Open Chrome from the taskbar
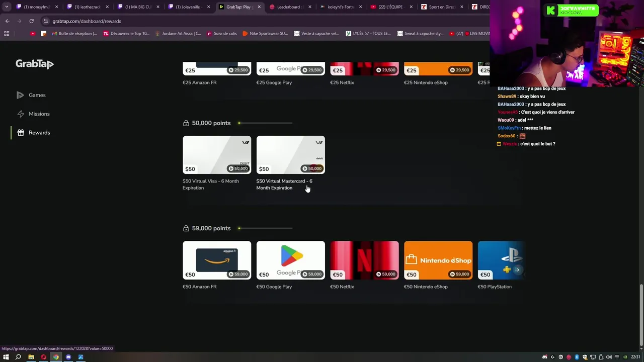This screenshot has height=362, width=644. click(56, 357)
